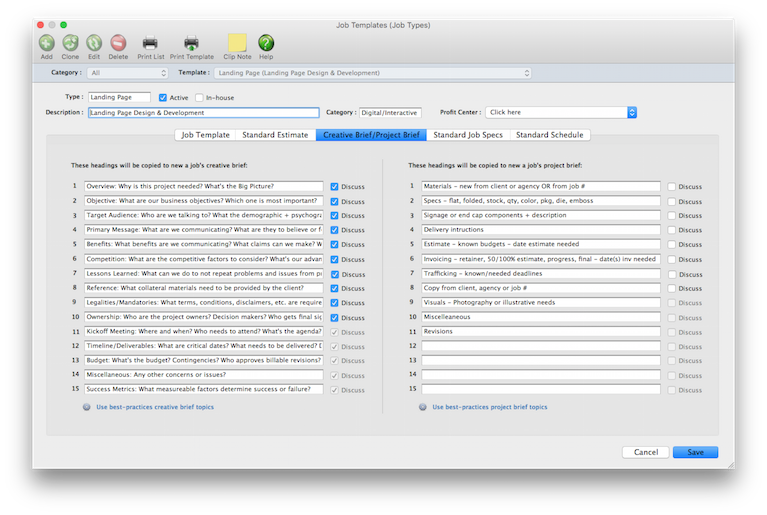Click the Print List printer icon

pyautogui.click(x=150, y=43)
